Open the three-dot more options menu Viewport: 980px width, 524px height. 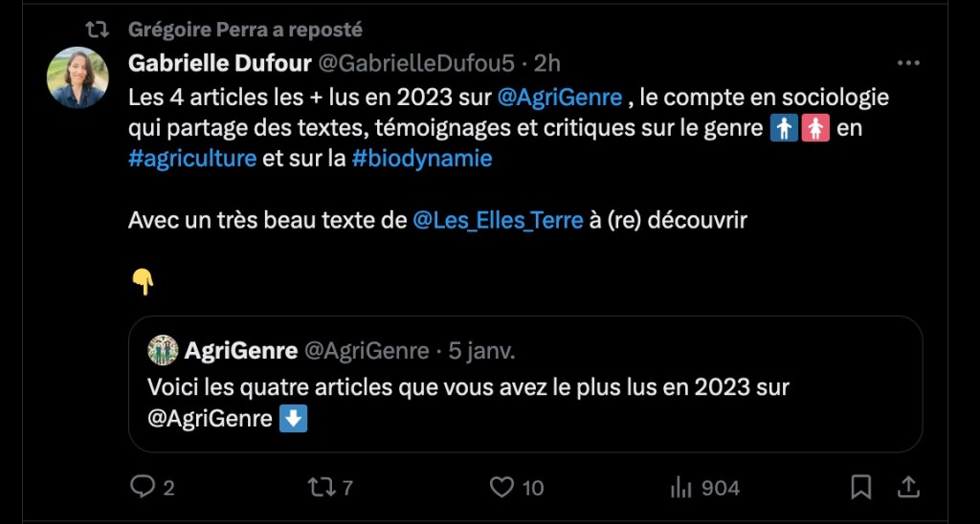point(907,63)
